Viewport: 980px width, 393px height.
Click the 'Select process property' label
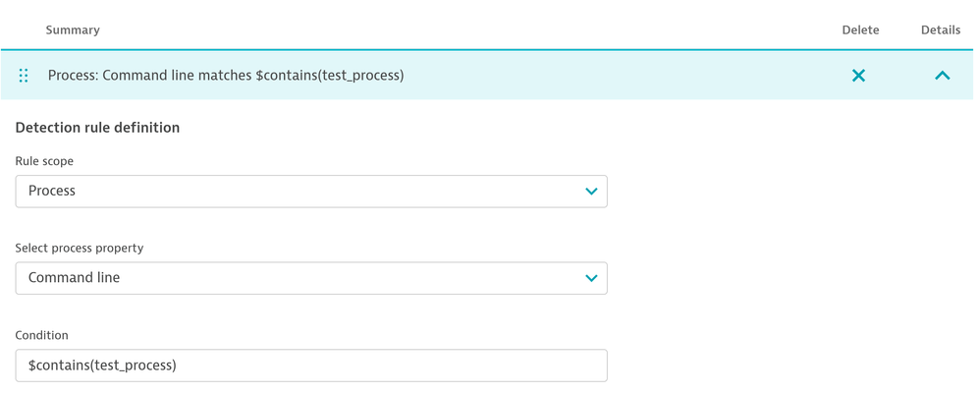80,249
